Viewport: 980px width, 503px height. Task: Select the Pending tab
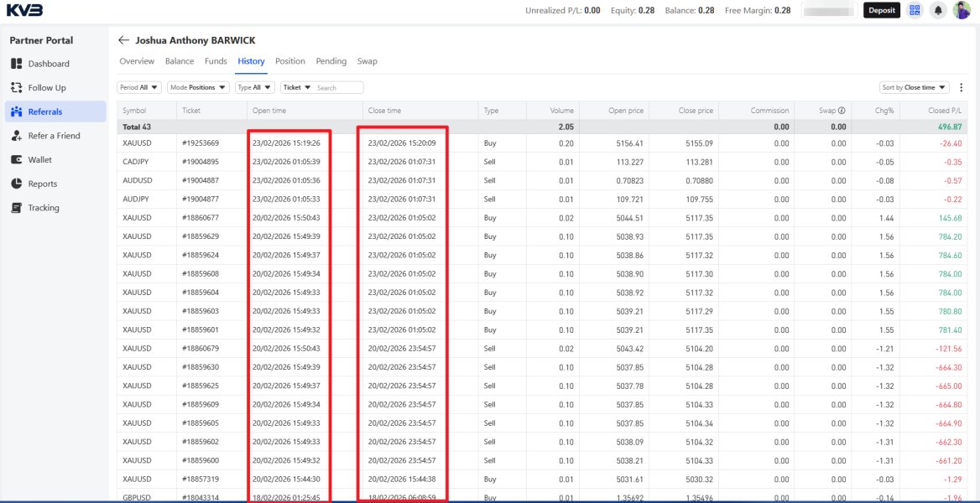(331, 61)
